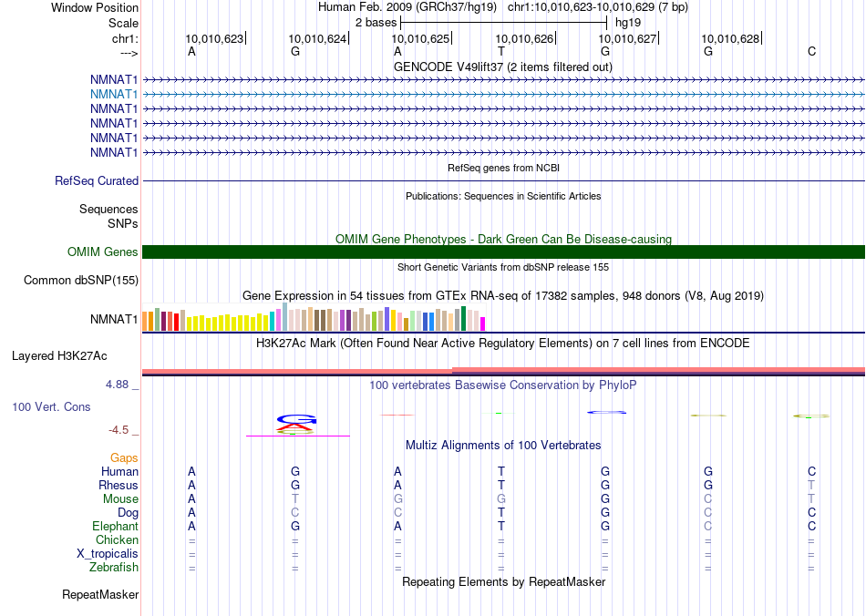Open the Publications track title
The height and width of the screenshot is (616, 866).
[503, 196]
